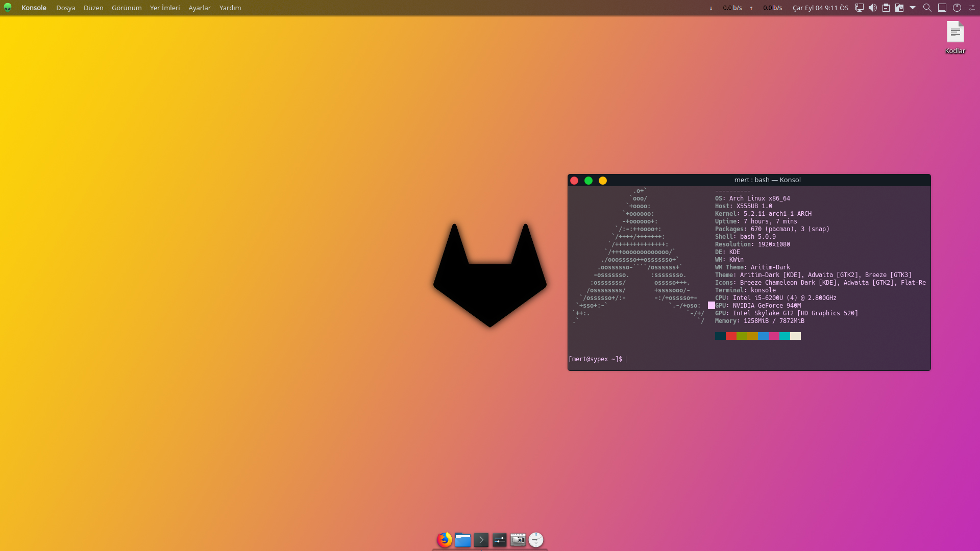
Task: Click the 'Packages: 670 (pacman), 3 (snap)' line
Action: click(772, 229)
